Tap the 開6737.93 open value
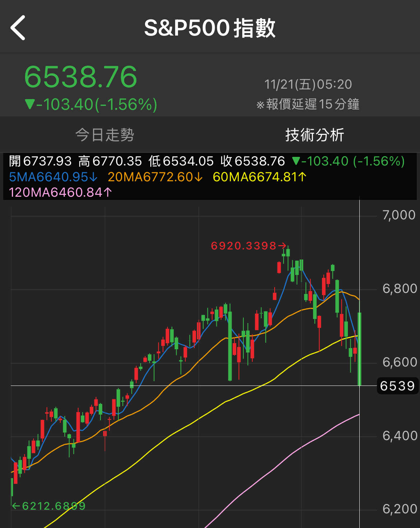The height and width of the screenshot is (528, 420). tap(40, 161)
